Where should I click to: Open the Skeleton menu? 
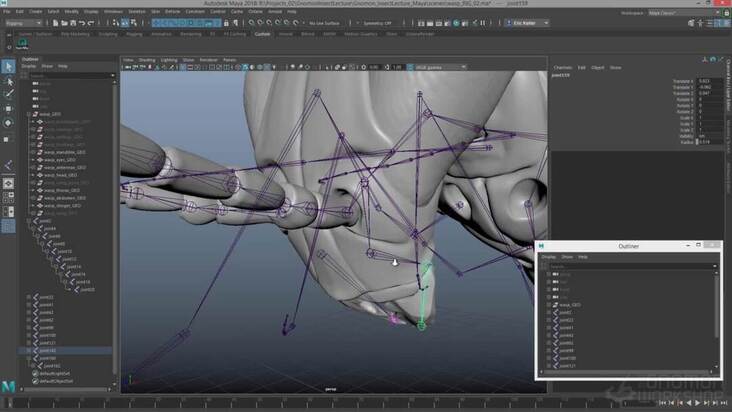click(x=137, y=11)
